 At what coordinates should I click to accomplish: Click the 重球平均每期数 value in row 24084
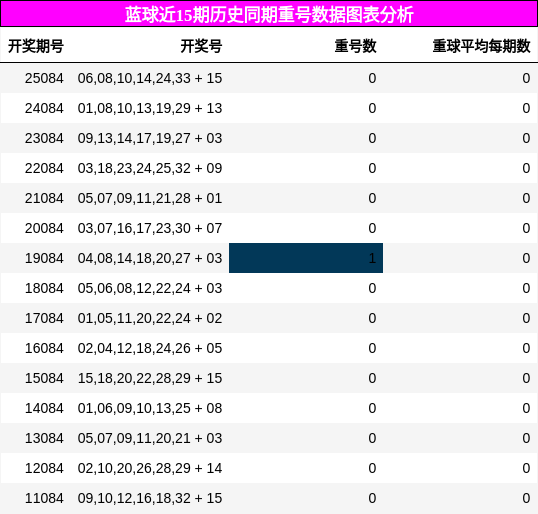pos(526,108)
